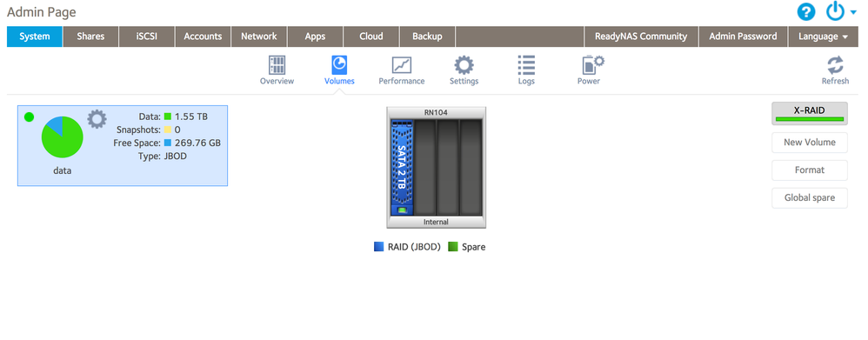
Task: Click the blue RAID (JBOD) legend swatch
Action: coord(378,247)
